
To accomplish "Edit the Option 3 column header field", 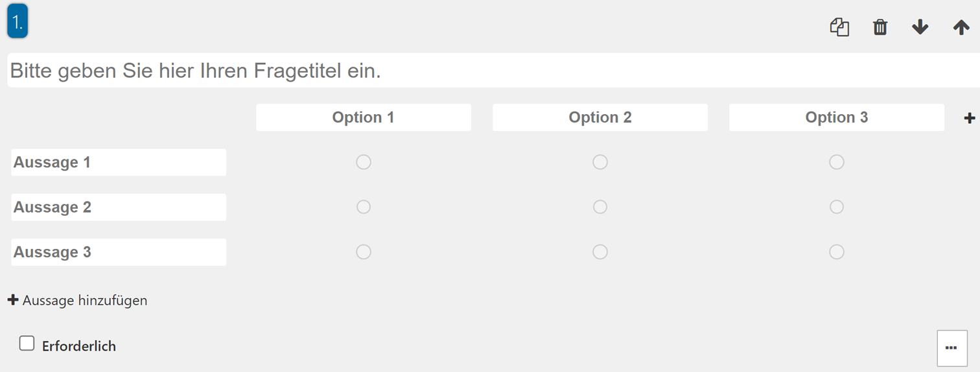I will [x=837, y=117].
